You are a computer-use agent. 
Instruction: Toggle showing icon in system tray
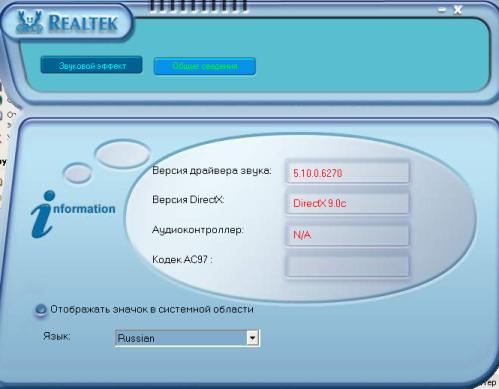[41, 310]
